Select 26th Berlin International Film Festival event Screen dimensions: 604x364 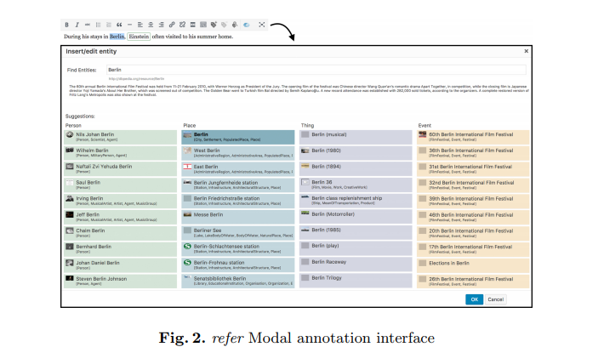click(x=473, y=282)
